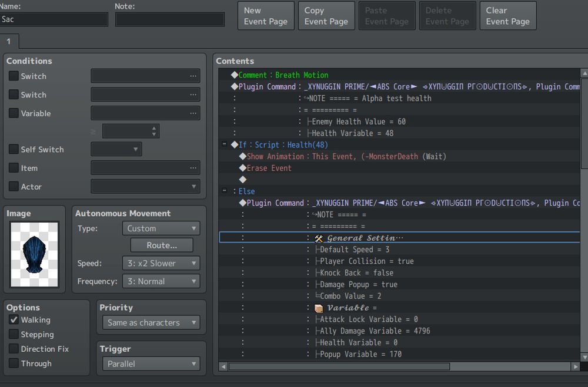588x387 pixels.
Task: Open the Trigger Parallel dropdown
Action: tap(152, 364)
